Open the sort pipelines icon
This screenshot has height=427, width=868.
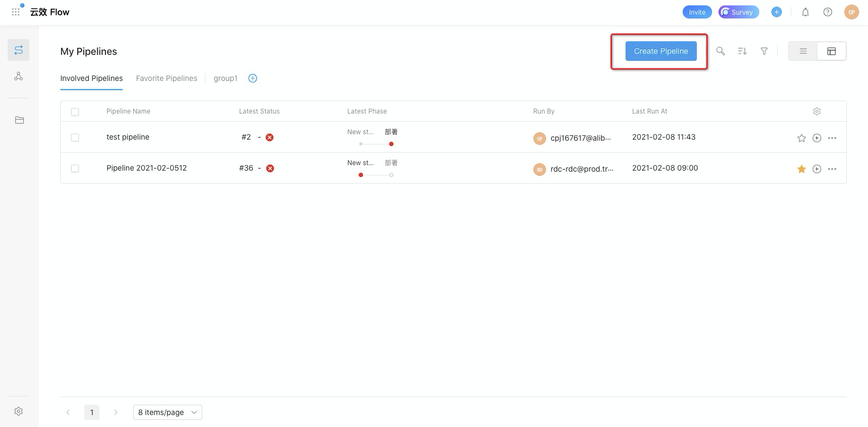click(x=742, y=51)
